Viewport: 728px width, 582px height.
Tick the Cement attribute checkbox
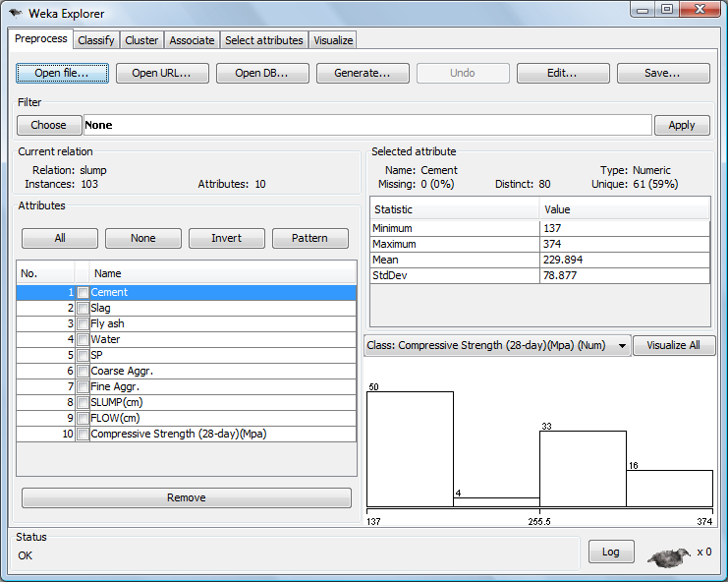[x=83, y=293]
